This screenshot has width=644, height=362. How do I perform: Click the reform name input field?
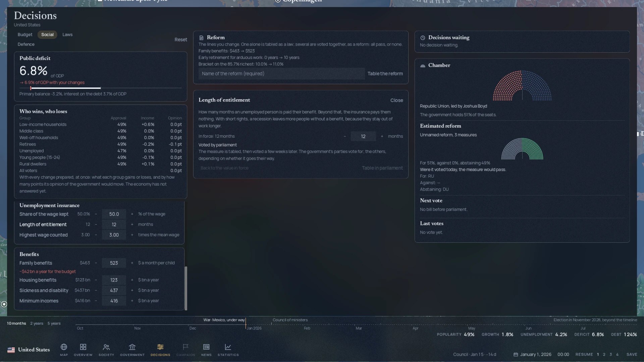281,74
